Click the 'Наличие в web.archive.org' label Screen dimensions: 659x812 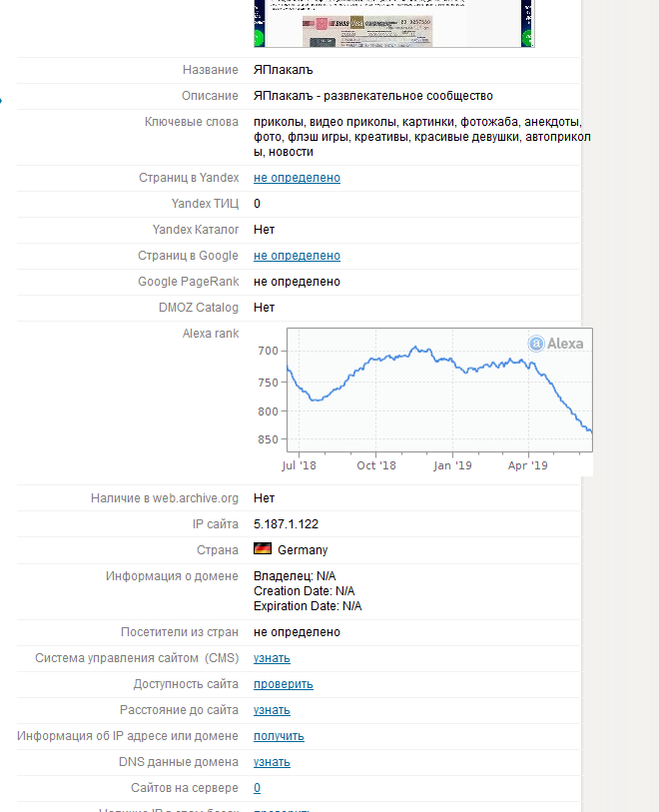coord(165,498)
